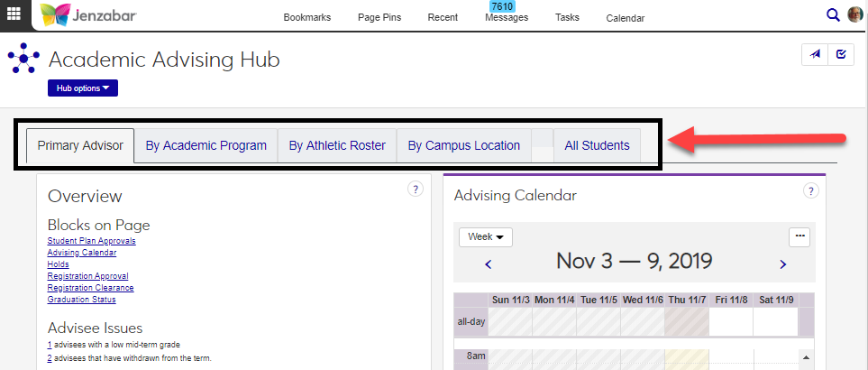The image size is (868, 370).
Task: Open help icon in Advising Calendar block
Action: tap(810, 190)
